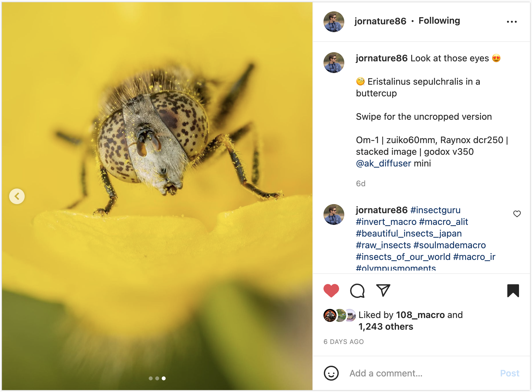Open 108_macro liker profile
Viewport: 532px width, 392px height.
coord(420,315)
